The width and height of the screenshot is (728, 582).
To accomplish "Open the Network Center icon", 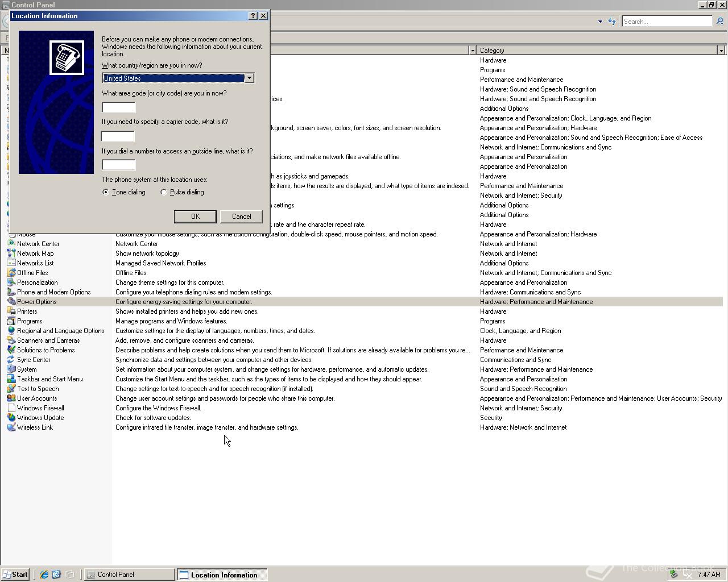I will point(11,244).
